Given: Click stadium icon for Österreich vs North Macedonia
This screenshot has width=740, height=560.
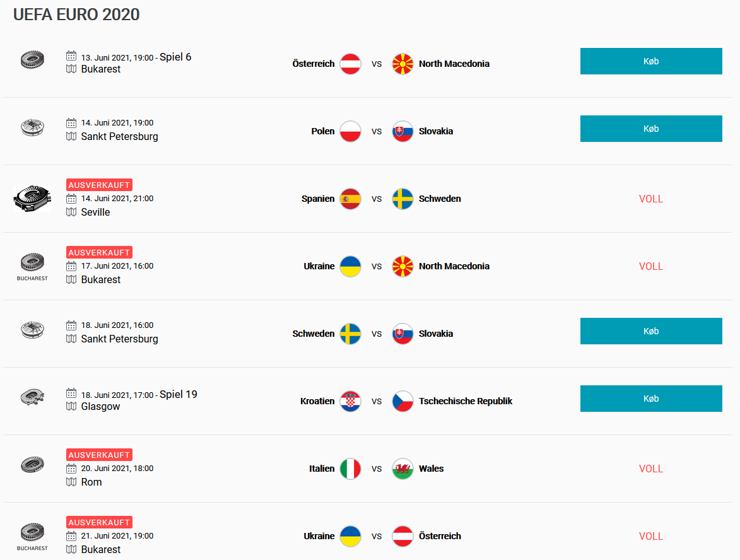Looking at the screenshot, I should click(32, 61).
